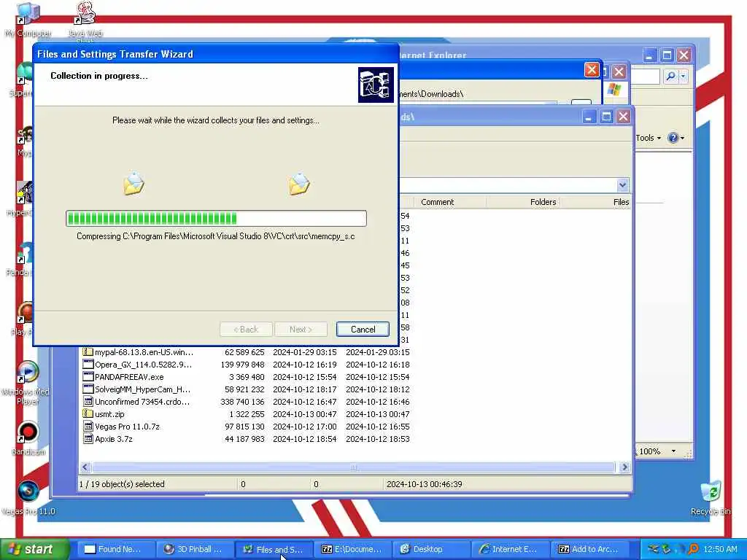
Task: Open the Hypercam desktop shortcut
Action: coord(24,198)
